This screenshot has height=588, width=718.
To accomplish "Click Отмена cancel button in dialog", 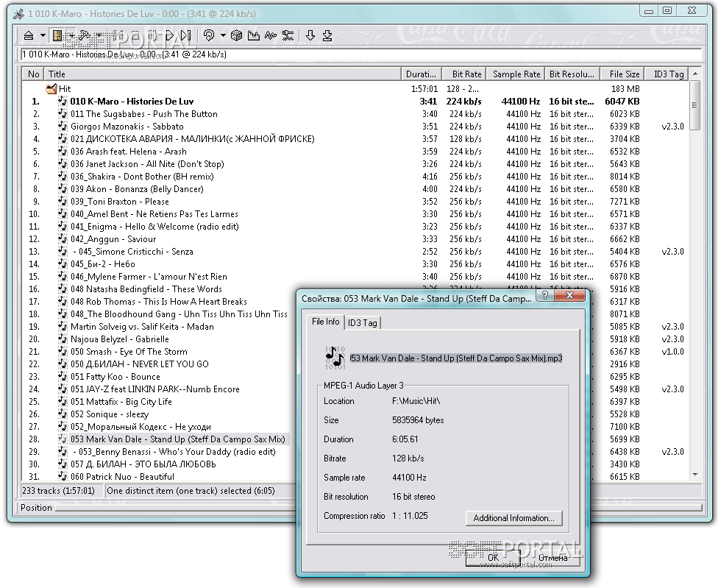I will pos(552,558).
